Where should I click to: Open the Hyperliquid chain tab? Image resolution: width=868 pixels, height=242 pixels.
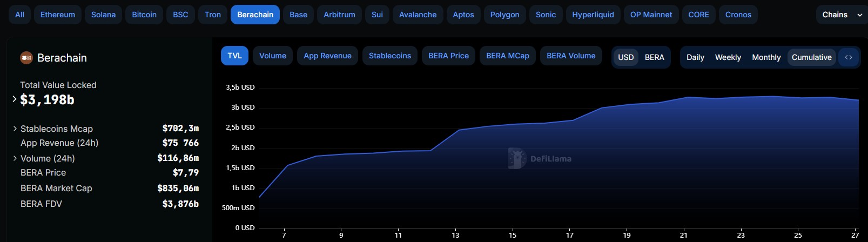(593, 15)
